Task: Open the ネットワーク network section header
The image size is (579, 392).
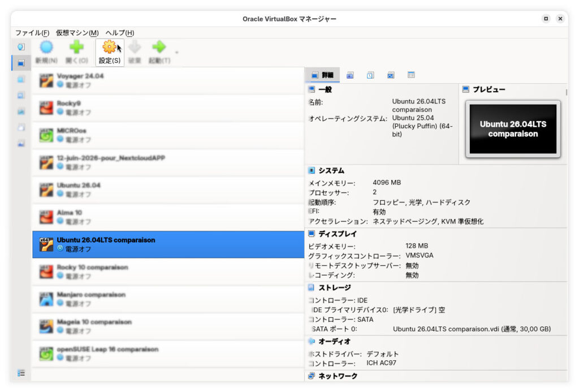Action: pyautogui.click(x=338, y=376)
